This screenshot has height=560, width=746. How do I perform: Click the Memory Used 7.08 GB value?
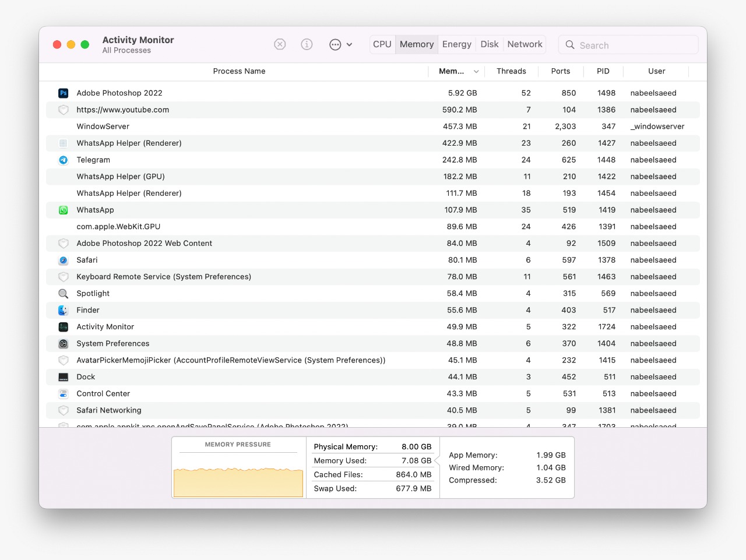[x=417, y=461]
